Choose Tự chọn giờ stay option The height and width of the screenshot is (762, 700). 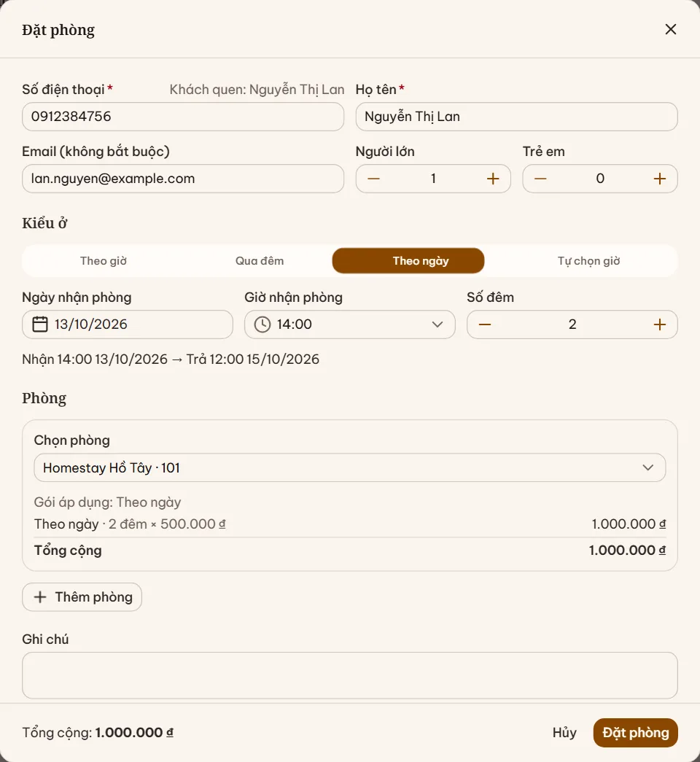click(x=588, y=261)
